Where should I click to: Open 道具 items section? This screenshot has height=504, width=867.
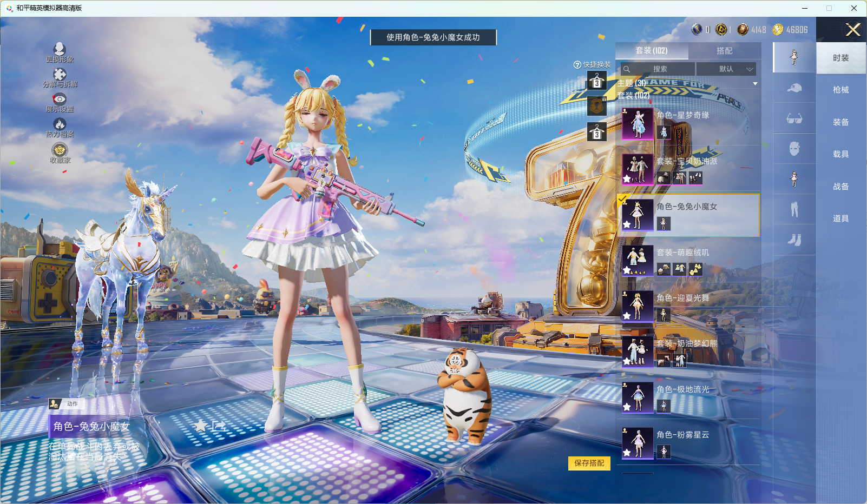coord(841,218)
